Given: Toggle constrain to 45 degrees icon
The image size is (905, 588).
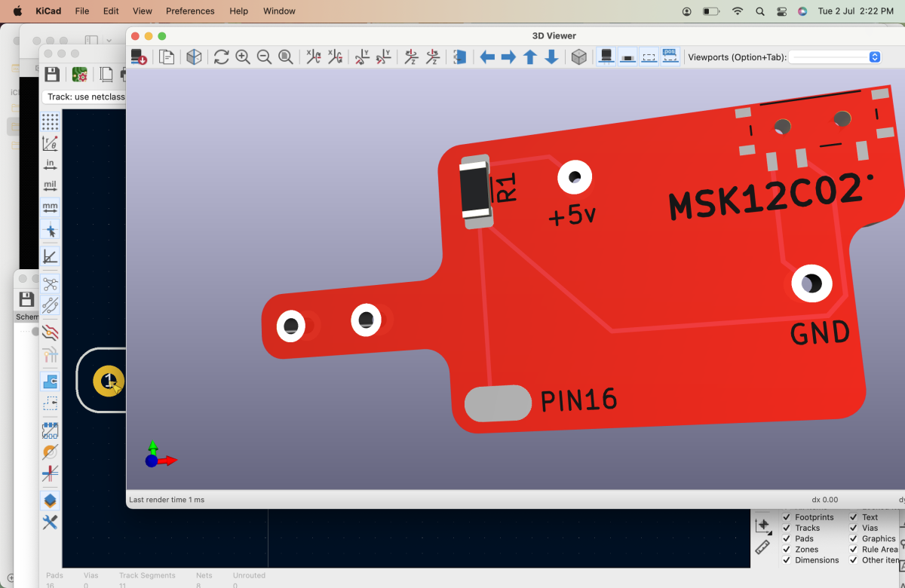Looking at the screenshot, I should click(x=50, y=257).
